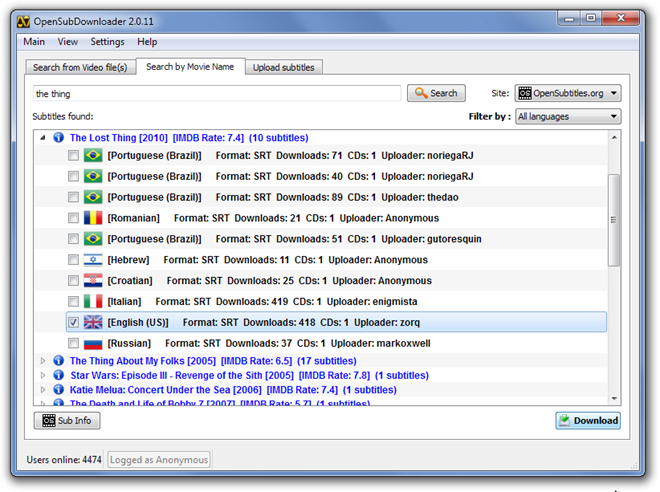The image size is (660, 492).
Task: Check the Croatian subtitle checkbox
Action: tap(73, 280)
